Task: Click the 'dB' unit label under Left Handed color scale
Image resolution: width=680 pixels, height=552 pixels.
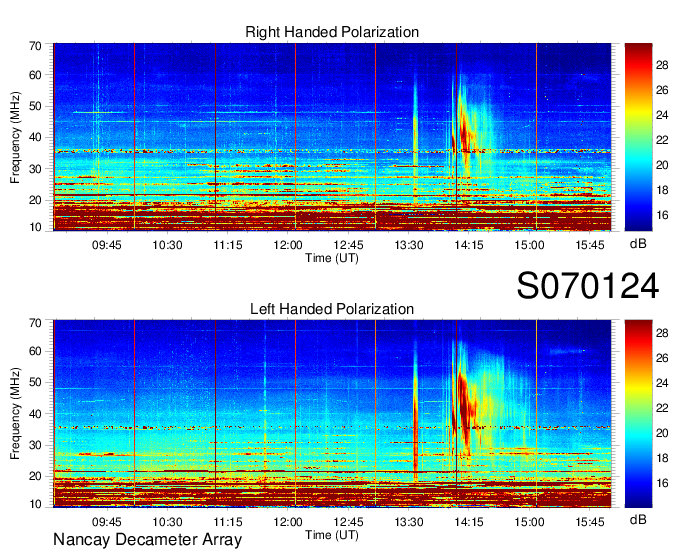Action: [x=638, y=519]
